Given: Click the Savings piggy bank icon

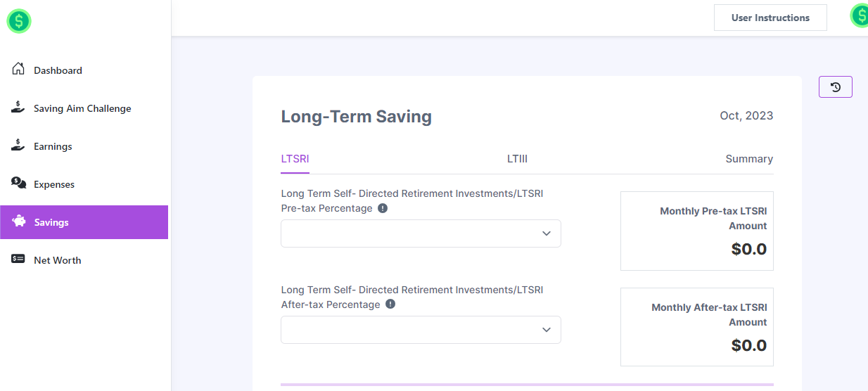Looking at the screenshot, I should click(19, 222).
